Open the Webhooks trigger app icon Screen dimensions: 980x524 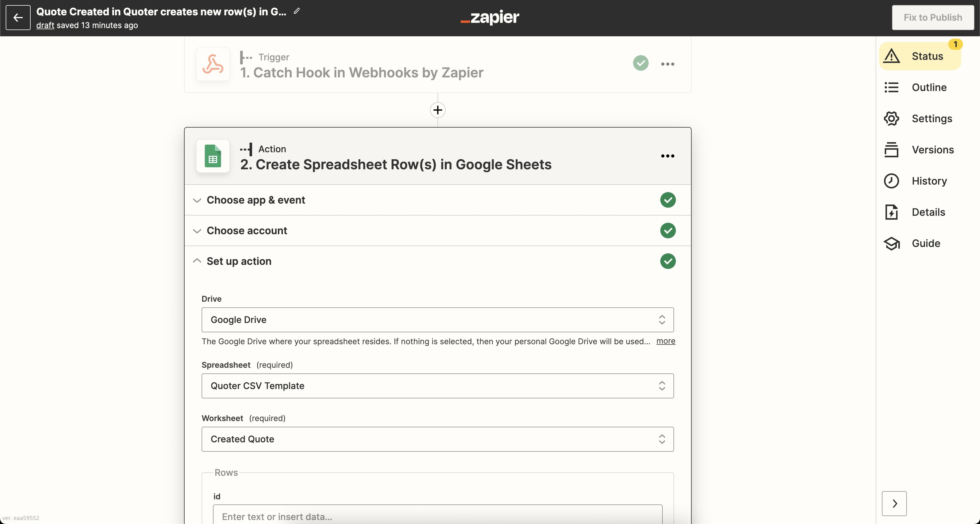(213, 64)
